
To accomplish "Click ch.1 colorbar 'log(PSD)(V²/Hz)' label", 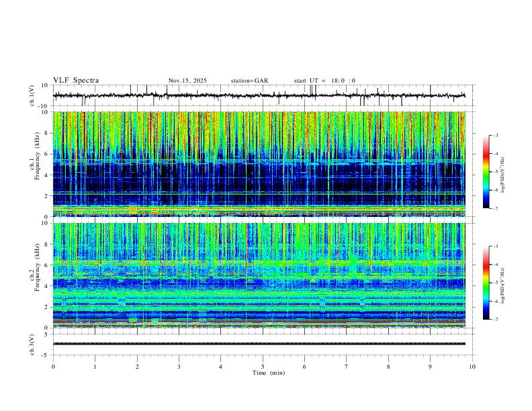I will coord(503,175).
